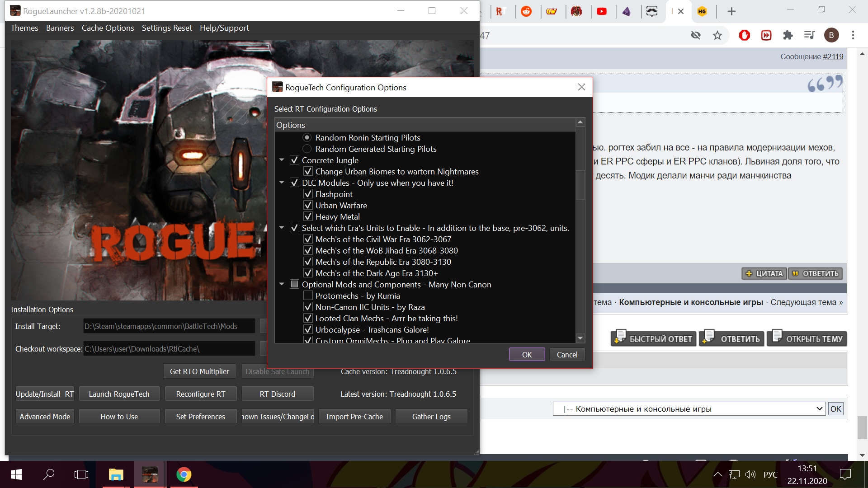Toggle Heavy Metal DLC checkbox
Image resolution: width=868 pixels, height=488 pixels.
tap(308, 216)
